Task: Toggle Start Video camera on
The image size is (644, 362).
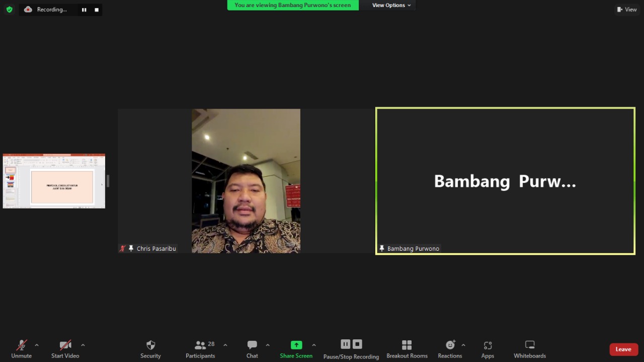Action: (x=65, y=348)
